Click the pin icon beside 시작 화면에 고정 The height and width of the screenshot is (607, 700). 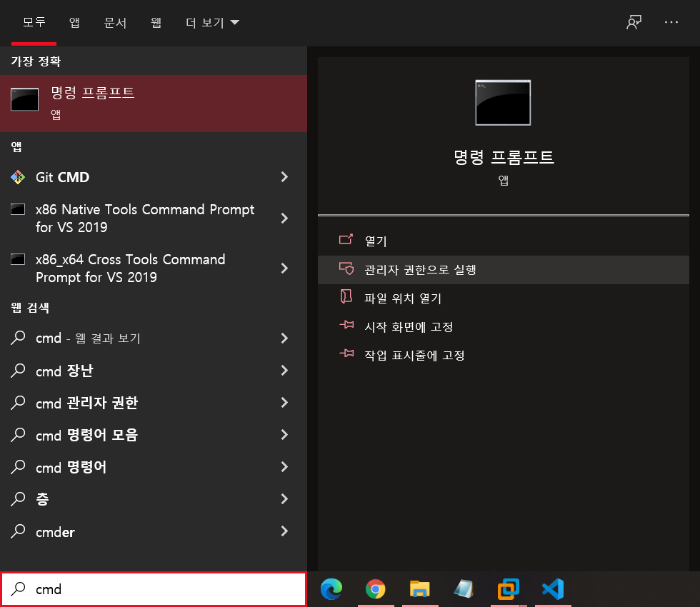(346, 324)
